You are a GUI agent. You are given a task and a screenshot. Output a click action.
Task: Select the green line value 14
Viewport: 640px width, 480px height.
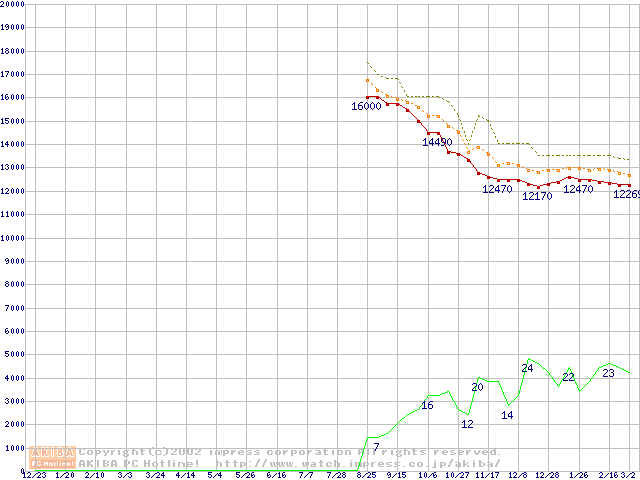[507, 415]
